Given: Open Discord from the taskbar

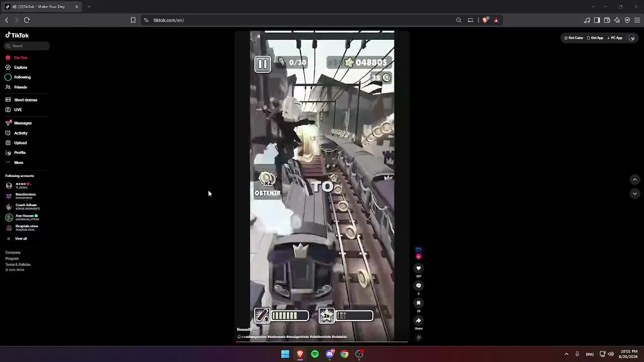Looking at the screenshot, I should pos(330,354).
